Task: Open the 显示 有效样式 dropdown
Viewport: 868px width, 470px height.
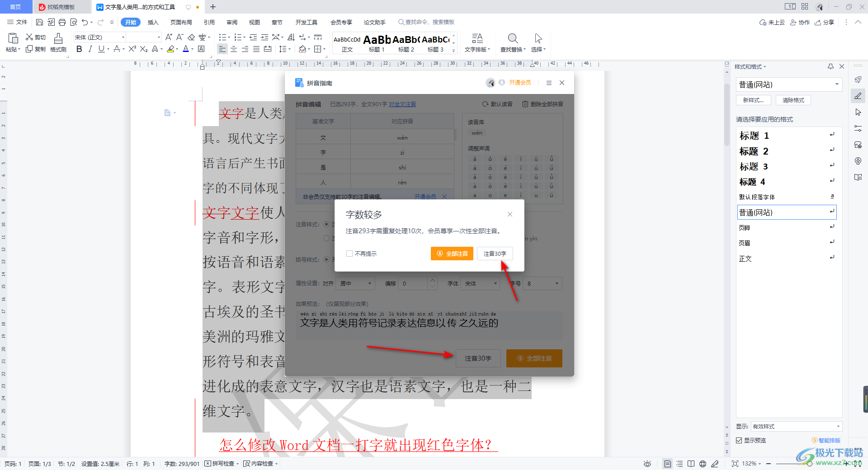Action: (x=838, y=426)
